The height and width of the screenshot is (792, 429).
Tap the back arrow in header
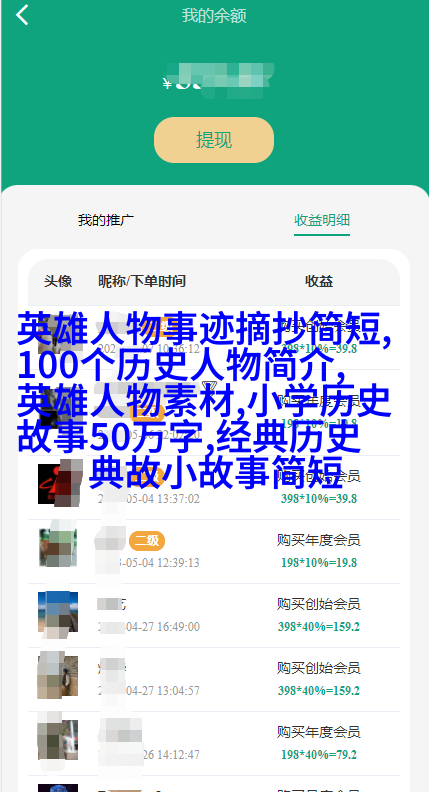(22, 15)
